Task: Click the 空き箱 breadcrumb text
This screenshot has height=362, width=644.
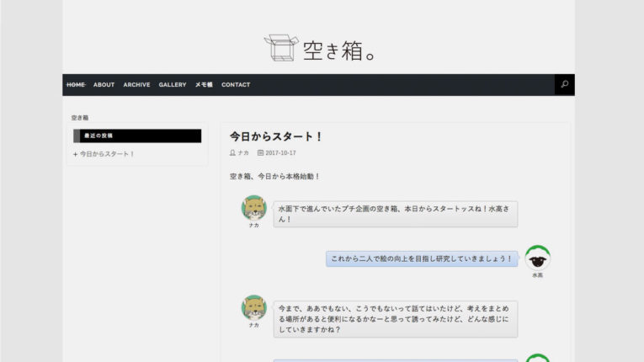Action: [80, 118]
